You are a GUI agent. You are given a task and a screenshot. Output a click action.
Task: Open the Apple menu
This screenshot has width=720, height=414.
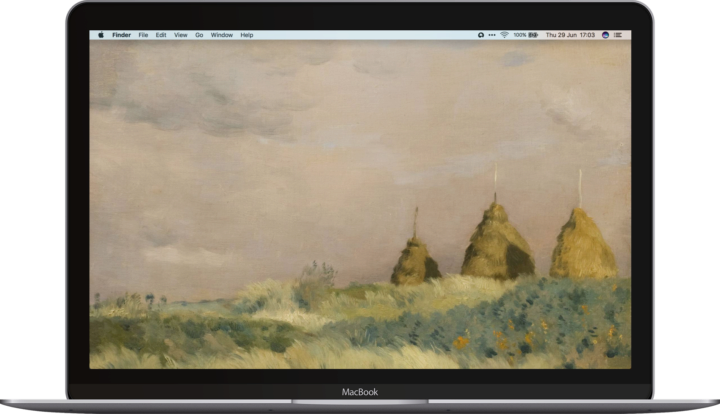pyautogui.click(x=101, y=35)
